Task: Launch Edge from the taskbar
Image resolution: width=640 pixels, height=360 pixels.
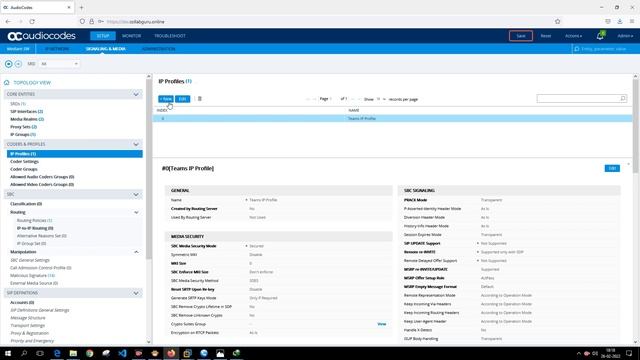Action: pos(57,353)
